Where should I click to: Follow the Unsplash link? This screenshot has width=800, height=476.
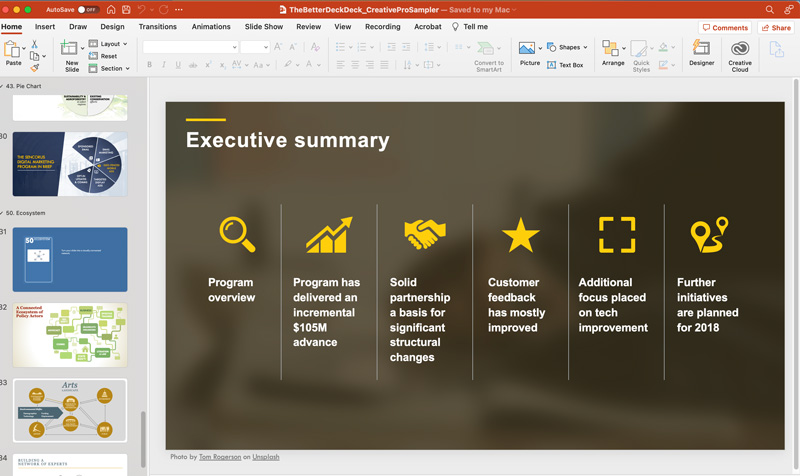(266, 457)
